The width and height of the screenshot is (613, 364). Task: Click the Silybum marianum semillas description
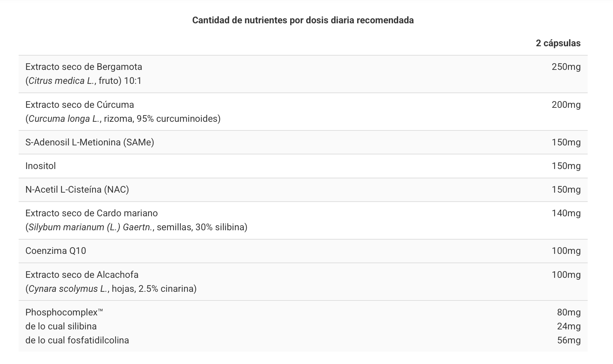coord(136,227)
